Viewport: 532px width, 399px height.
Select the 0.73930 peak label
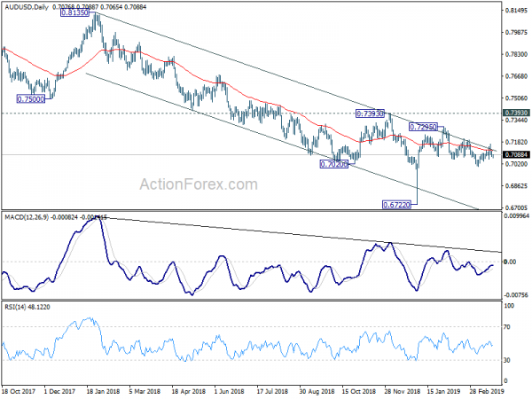click(370, 113)
